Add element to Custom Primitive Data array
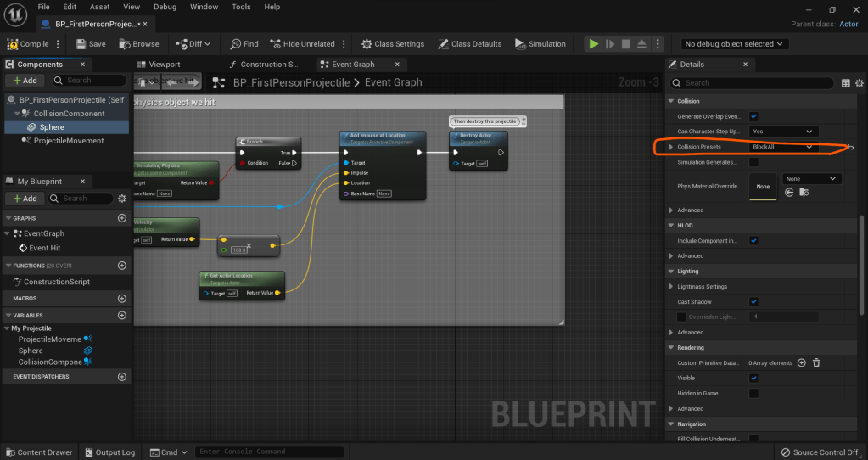The height and width of the screenshot is (460, 868). [x=802, y=363]
